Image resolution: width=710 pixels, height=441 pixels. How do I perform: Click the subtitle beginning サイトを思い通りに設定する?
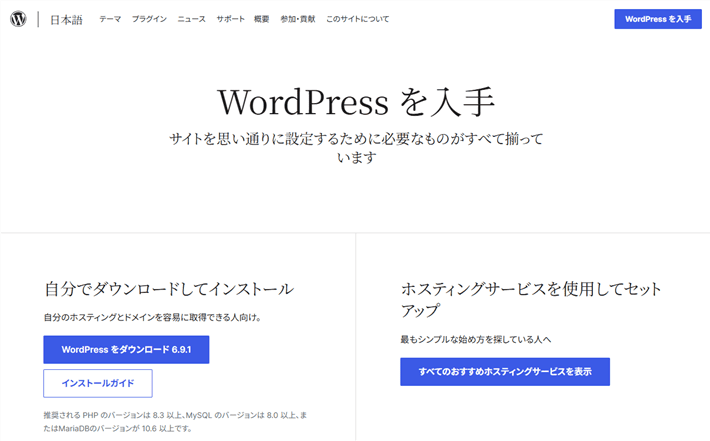[356, 148]
